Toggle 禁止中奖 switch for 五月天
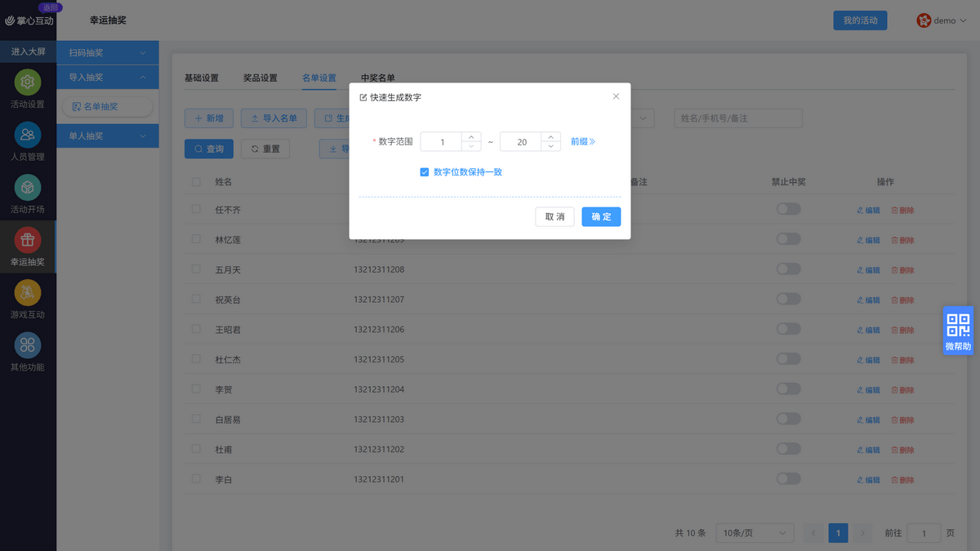 (x=788, y=269)
